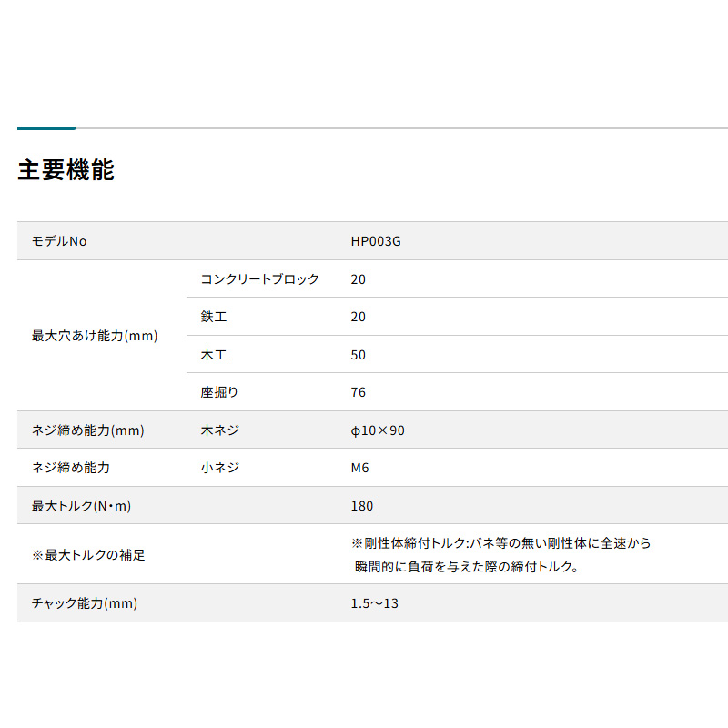Click the 小ネジ sub-label
Viewport: 728px width, 728px height.
pyautogui.click(x=219, y=468)
